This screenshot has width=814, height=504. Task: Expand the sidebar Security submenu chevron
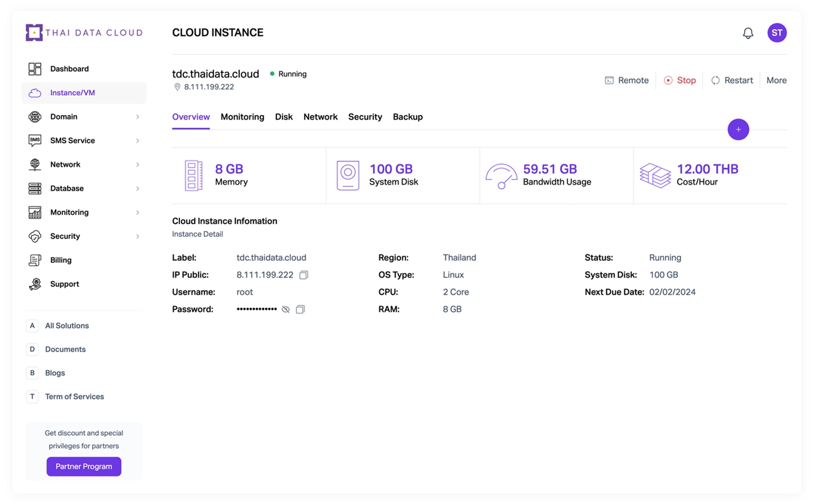click(x=138, y=237)
